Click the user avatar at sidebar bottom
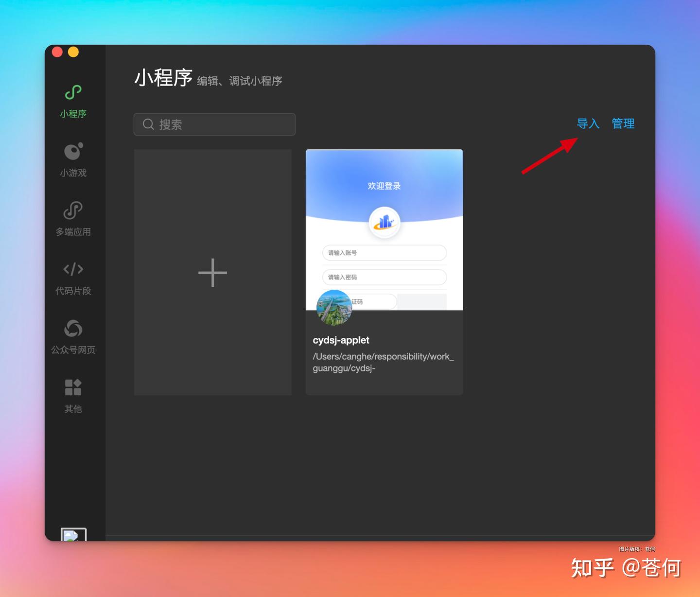Screen dimensions: 700x597 [x=73, y=535]
